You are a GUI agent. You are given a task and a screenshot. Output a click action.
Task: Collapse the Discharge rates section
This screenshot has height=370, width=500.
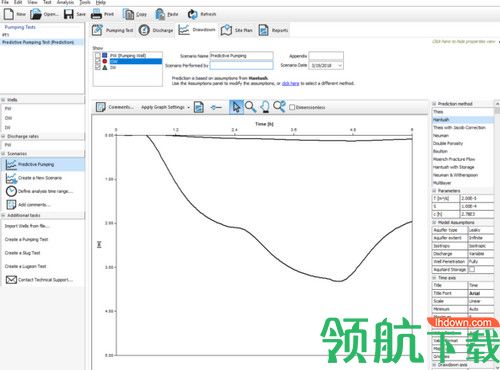coord(3,136)
